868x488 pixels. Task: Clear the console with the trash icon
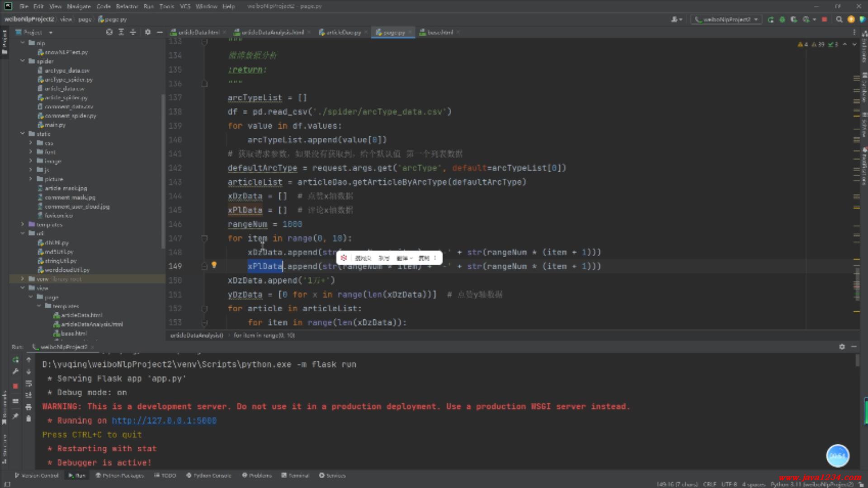(x=28, y=418)
